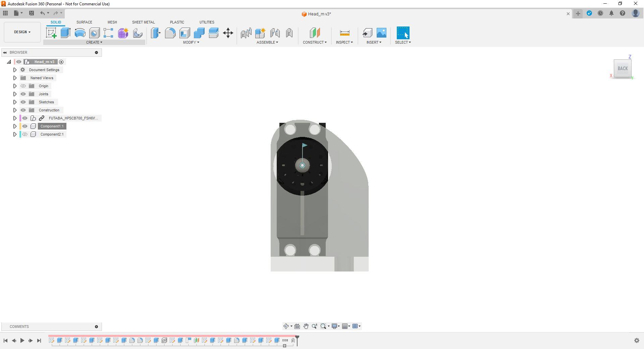Hide the Joints folder
The width and height of the screenshot is (644, 349).
pyautogui.click(x=23, y=94)
